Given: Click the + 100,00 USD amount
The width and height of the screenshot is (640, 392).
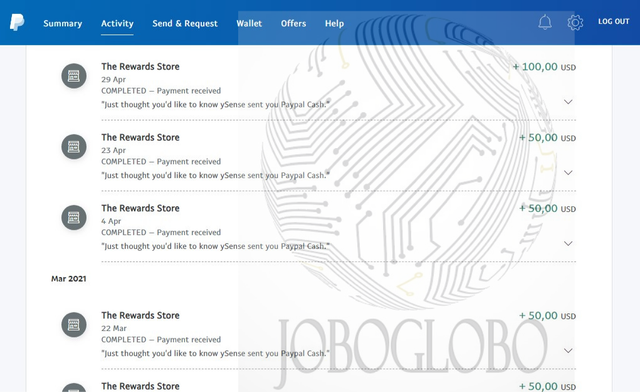Looking at the screenshot, I should [544, 67].
